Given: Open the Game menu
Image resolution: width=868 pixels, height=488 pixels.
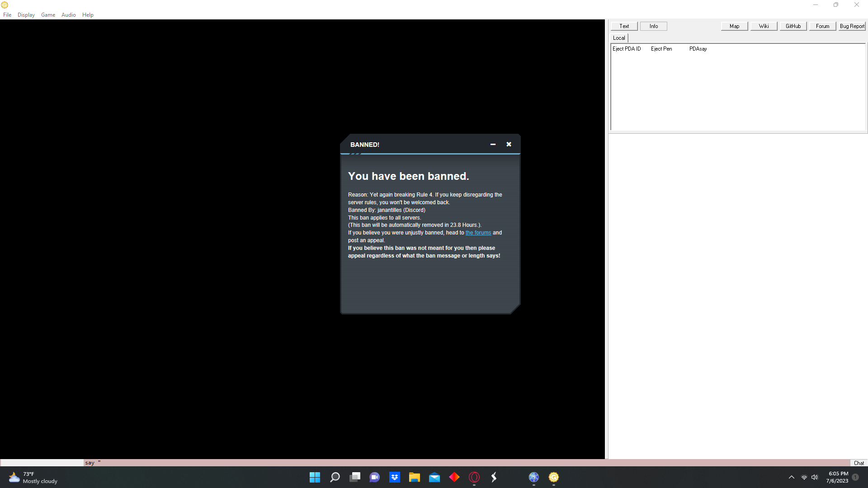Looking at the screenshot, I should click(x=48, y=15).
